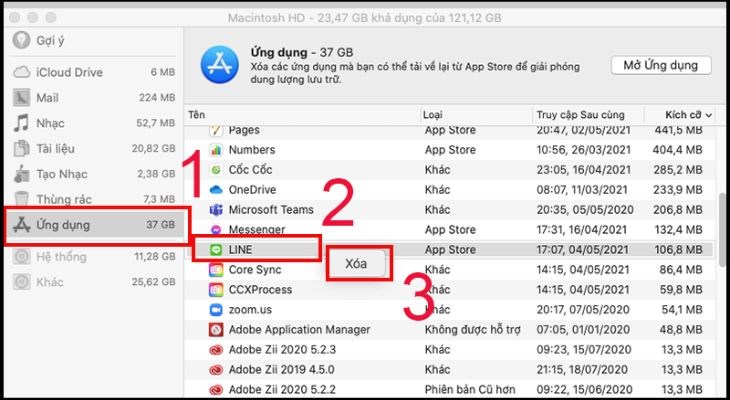The height and width of the screenshot is (400, 730).
Task: Click the Gợi ý lightbulb icon
Action: [x=21, y=41]
